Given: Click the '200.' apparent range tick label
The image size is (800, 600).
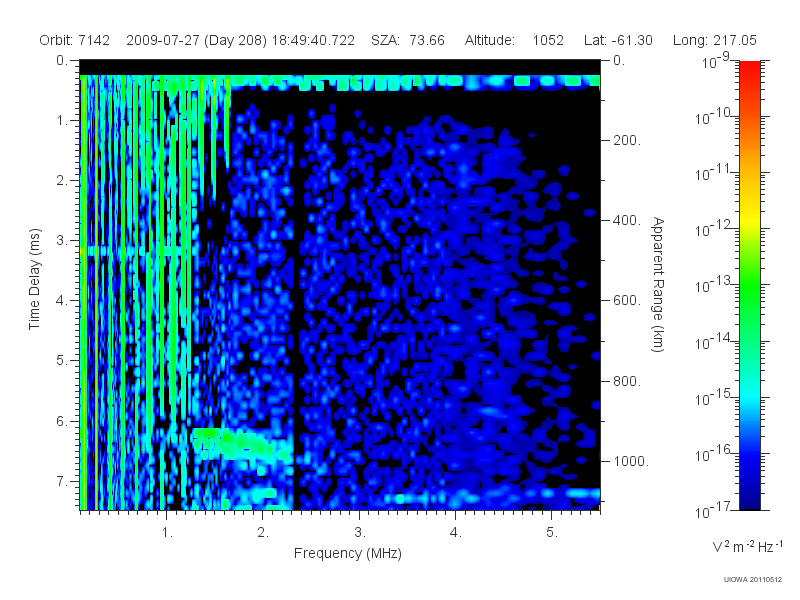Looking at the screenshot, I should click(x=627, y=140).
